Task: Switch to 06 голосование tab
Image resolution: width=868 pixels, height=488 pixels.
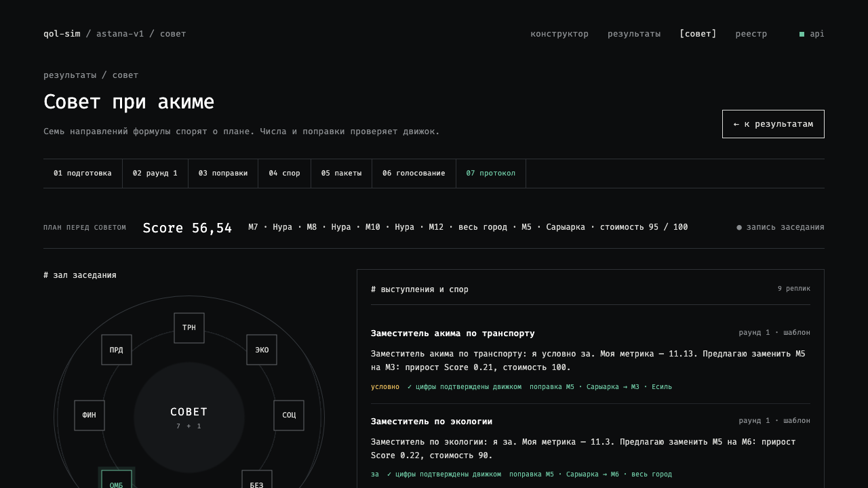Action: coord(414,174)
